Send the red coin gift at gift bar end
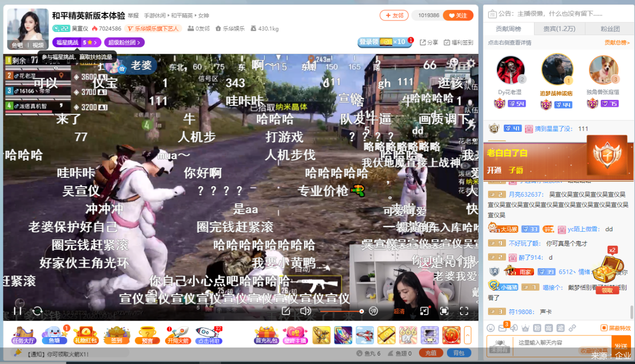This screenshot has height=364, width=635. tap(451, 335)
